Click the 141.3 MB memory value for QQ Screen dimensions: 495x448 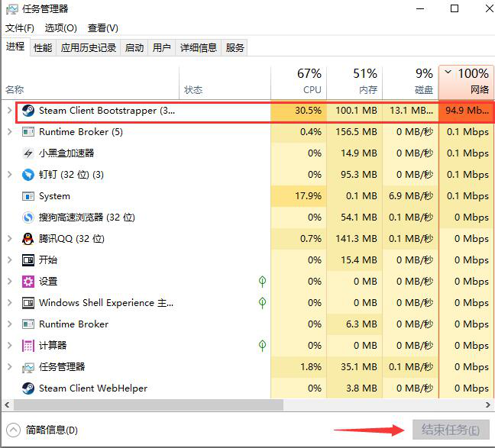(357, 239)
